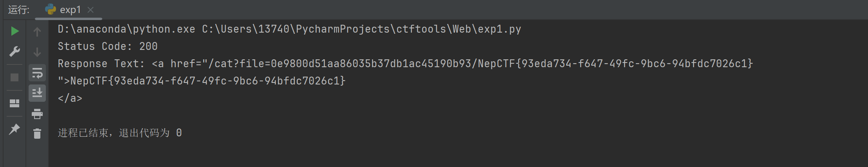Click the down arrow stack trace icon
The width and height of the screenshot is (868, 167).
[37, 52]
